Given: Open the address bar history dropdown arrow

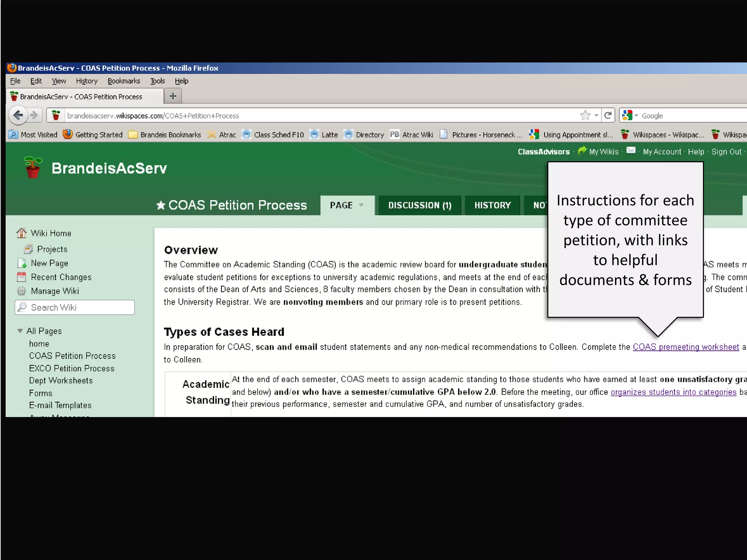Looking at the screenshot, I should [x=596, y=116].
